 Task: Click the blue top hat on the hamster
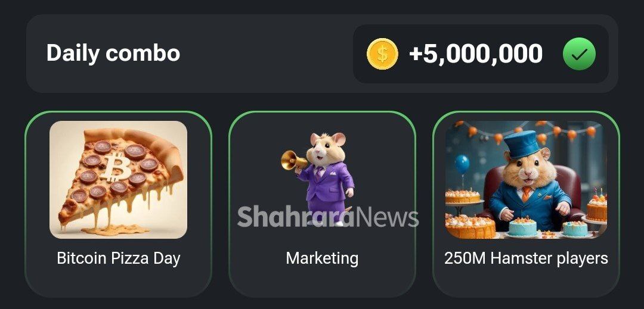pyautogui.click(x=521, y=144)
